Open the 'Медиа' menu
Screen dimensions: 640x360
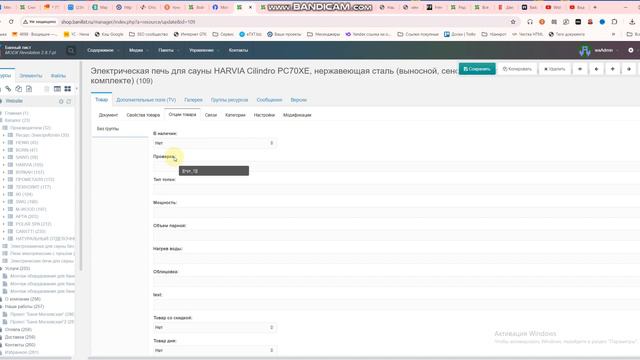click(x=138, y=50)
